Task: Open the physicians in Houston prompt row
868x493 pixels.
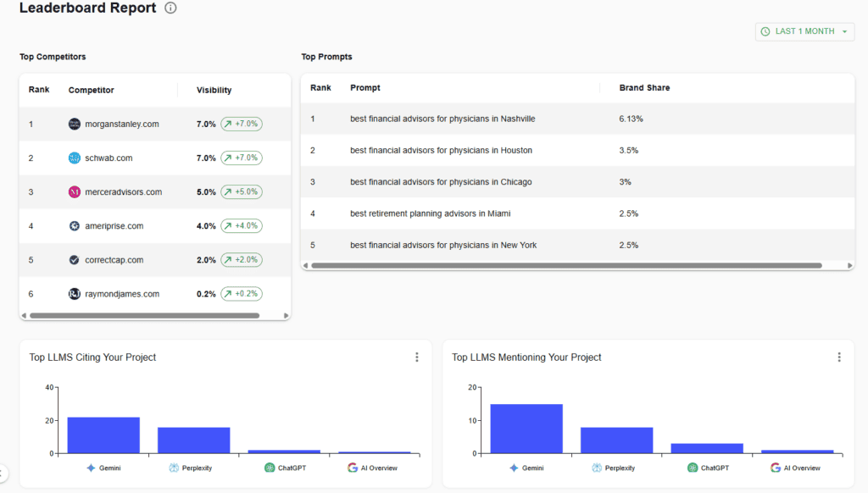Action: [x=577, y=151]
